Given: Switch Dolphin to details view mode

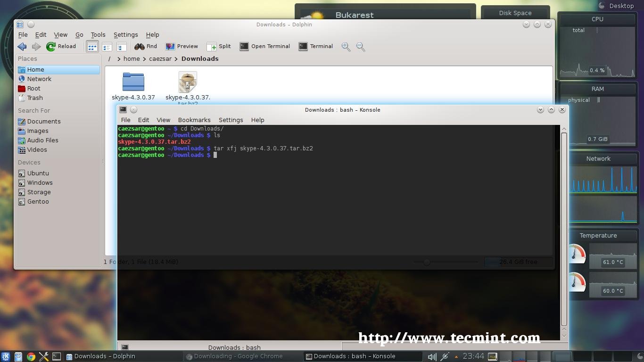Looking at the screenshot, I should pyautogui.click(x=107, y=47).
